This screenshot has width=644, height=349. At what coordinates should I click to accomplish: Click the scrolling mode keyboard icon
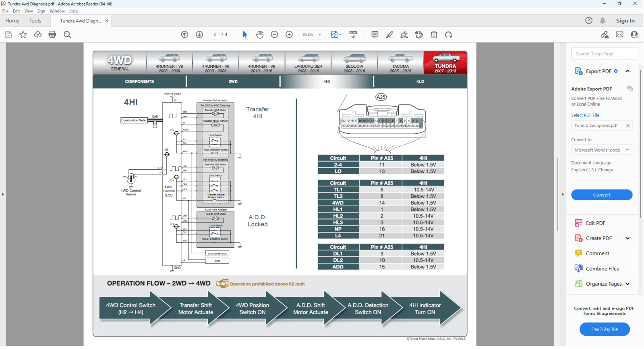click(353, 35)
